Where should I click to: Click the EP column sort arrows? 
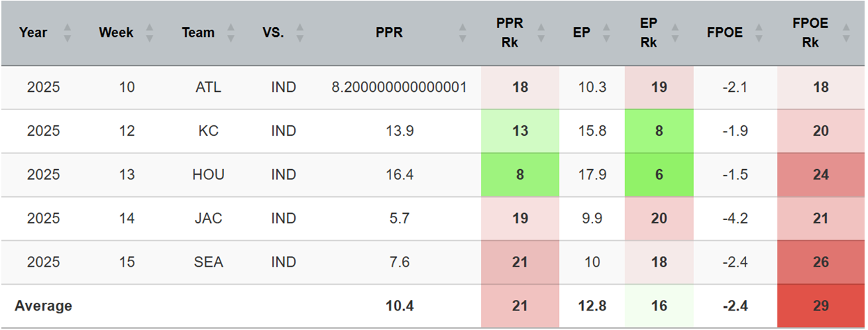[x=607, y=33]
